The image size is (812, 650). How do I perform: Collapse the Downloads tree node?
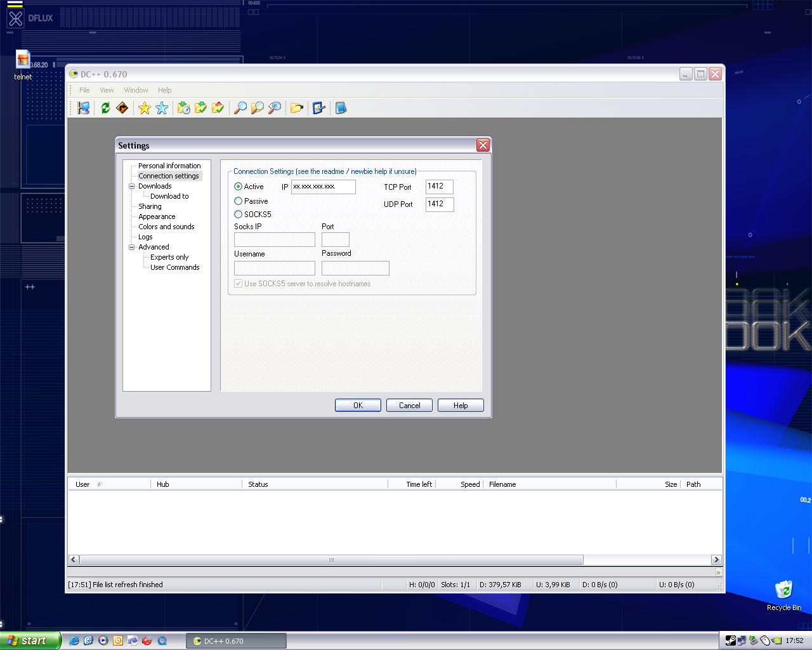point(132,186)
